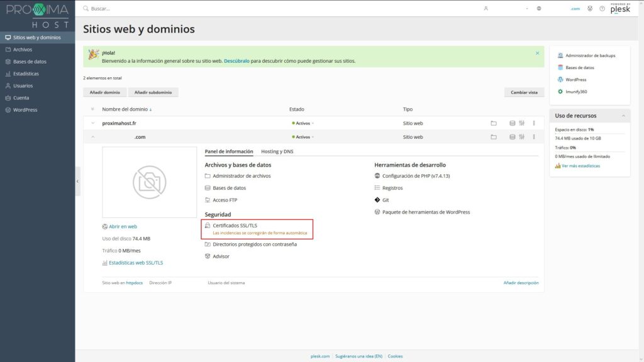Open Configuración de PHP (v7.4.13)
644x362 pixels.
(x=416, y=176)
